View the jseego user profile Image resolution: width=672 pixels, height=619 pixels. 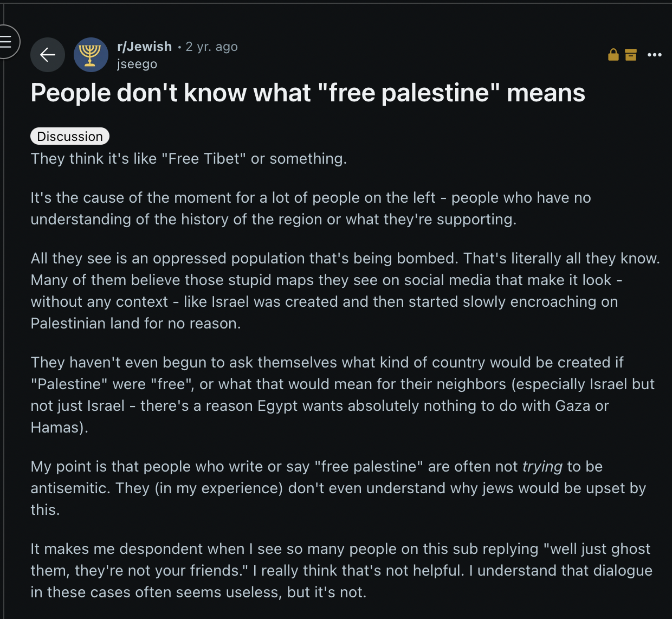click(137, 64)
